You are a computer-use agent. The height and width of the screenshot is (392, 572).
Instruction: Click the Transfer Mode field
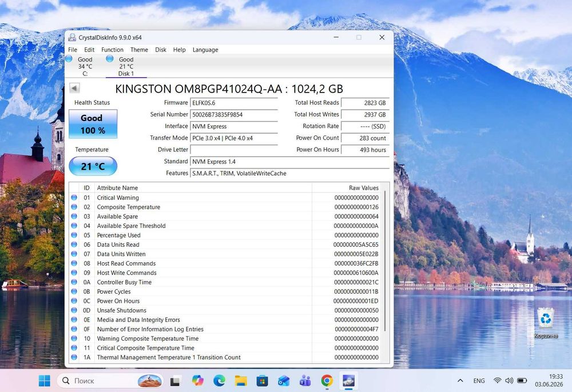(x=234, y=138)
